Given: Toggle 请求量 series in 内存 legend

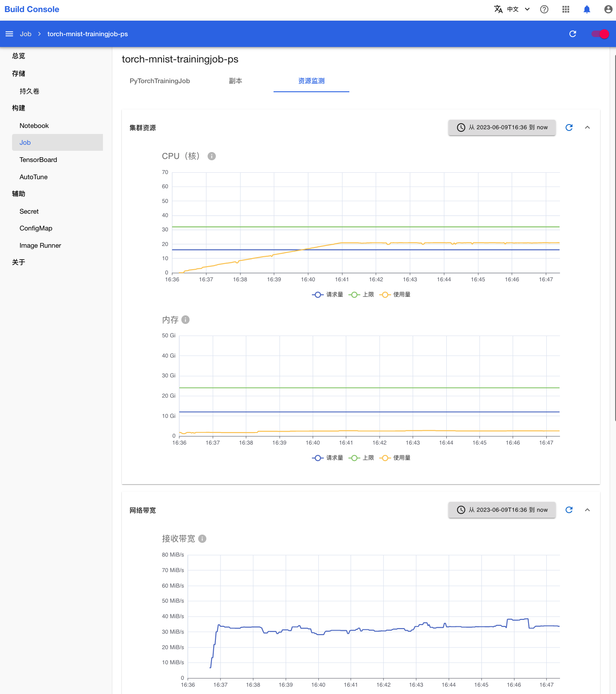Looking at the screenshot, I should coord(327,458).
